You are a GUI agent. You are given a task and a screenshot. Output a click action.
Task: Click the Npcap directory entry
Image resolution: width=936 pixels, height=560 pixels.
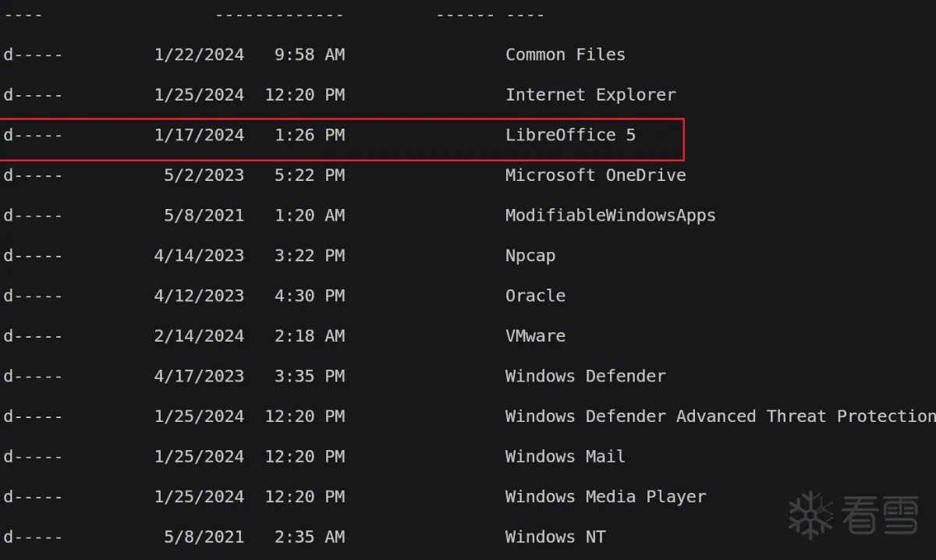pos(530,256)
